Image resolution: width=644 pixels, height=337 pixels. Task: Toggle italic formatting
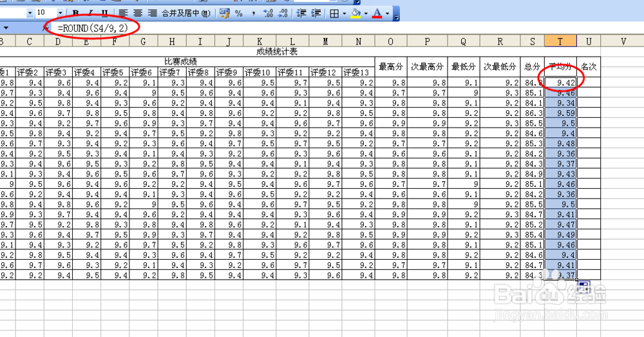coord(91,13)
